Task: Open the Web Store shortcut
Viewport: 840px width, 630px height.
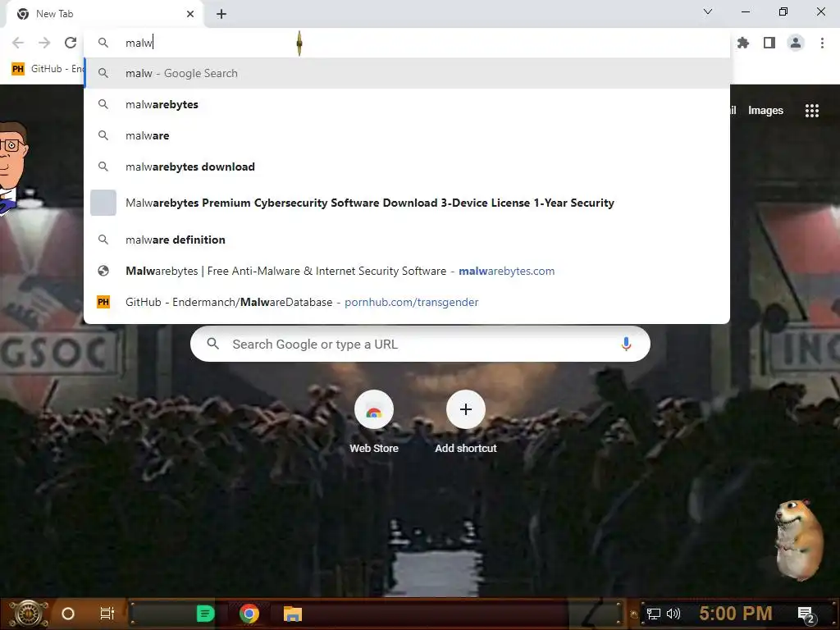Action: tap(374, 422)
